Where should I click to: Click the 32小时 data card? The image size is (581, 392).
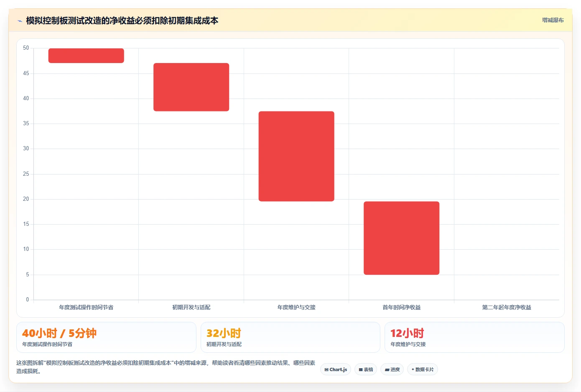290,337
